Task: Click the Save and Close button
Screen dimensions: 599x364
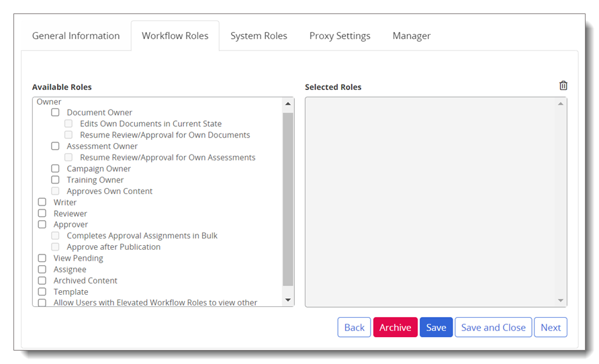Action: click(493, 327)
